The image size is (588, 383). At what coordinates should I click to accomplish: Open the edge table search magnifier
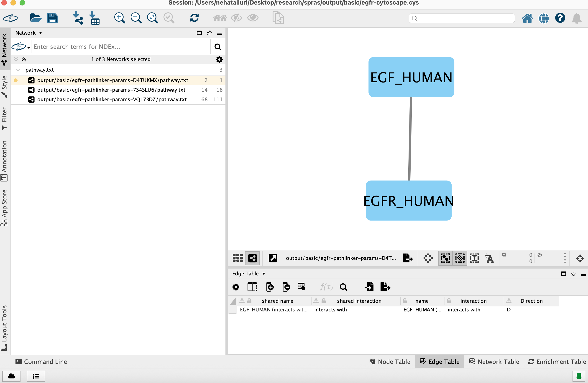(343, 287)
